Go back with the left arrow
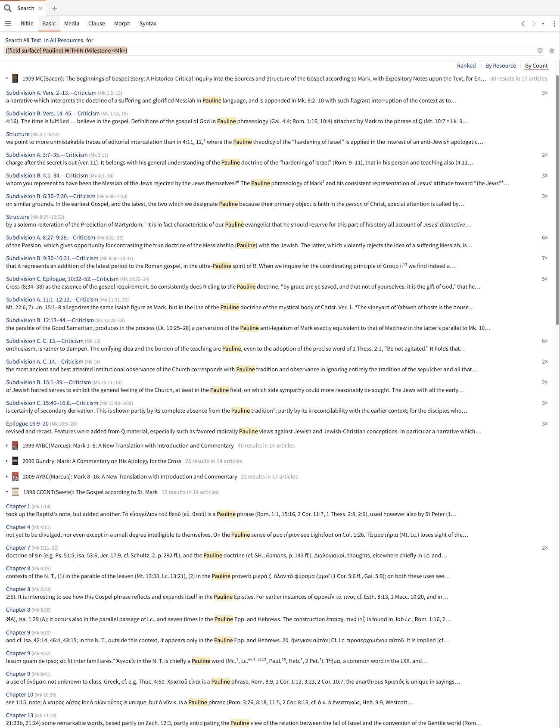This screenshot has height=728, width=560. (x=523, y=24)
